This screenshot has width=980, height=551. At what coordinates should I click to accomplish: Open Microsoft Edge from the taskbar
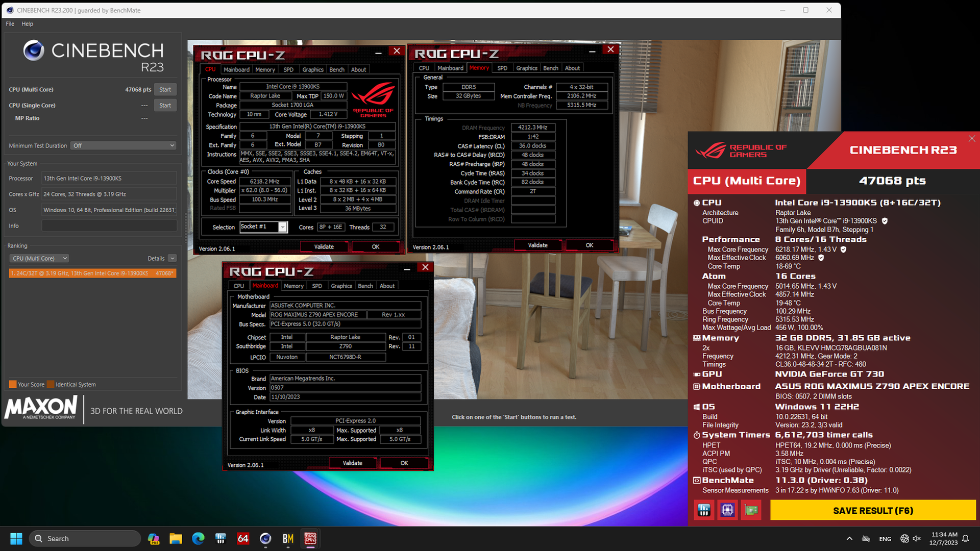point(198,538)
